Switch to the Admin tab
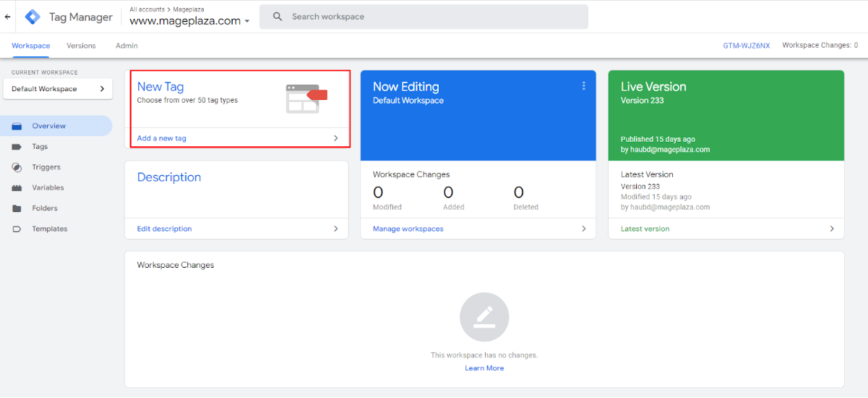Viewport: 868px width, 398px height. [126, 46]
